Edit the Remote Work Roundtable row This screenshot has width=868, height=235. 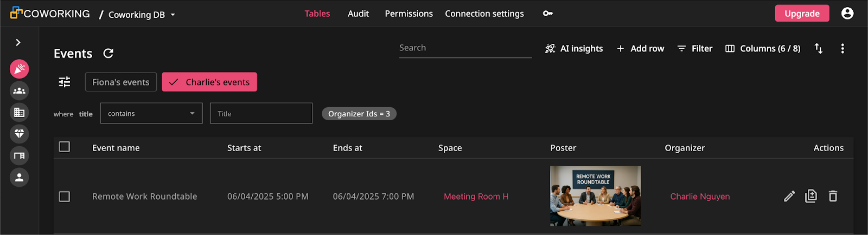(789, 196)
